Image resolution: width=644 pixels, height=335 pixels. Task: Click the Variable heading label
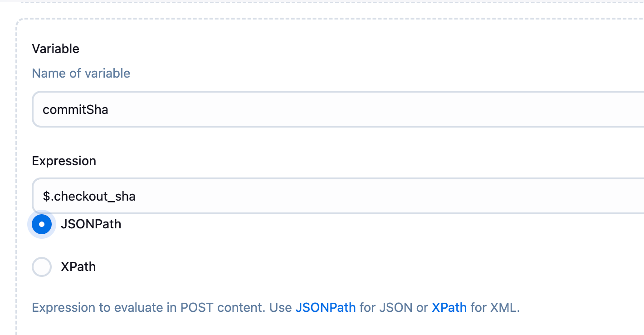[x=56, y=49]
